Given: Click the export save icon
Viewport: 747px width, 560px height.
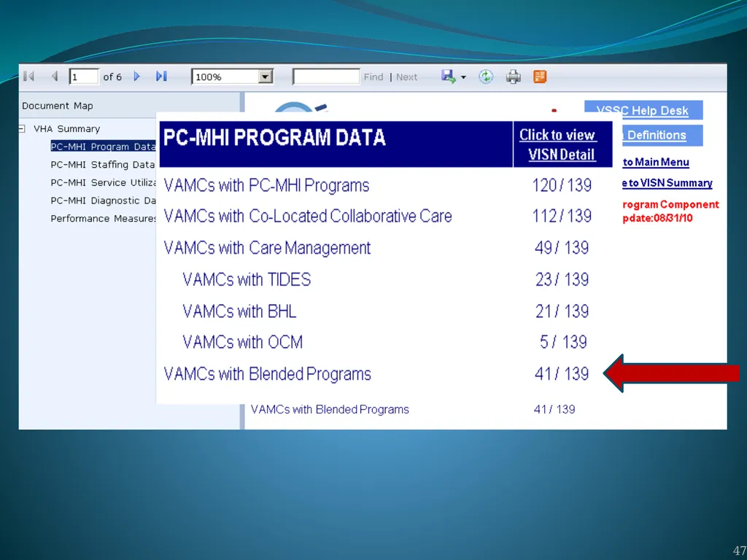Looking at the screenshot, I should (449, 76).
